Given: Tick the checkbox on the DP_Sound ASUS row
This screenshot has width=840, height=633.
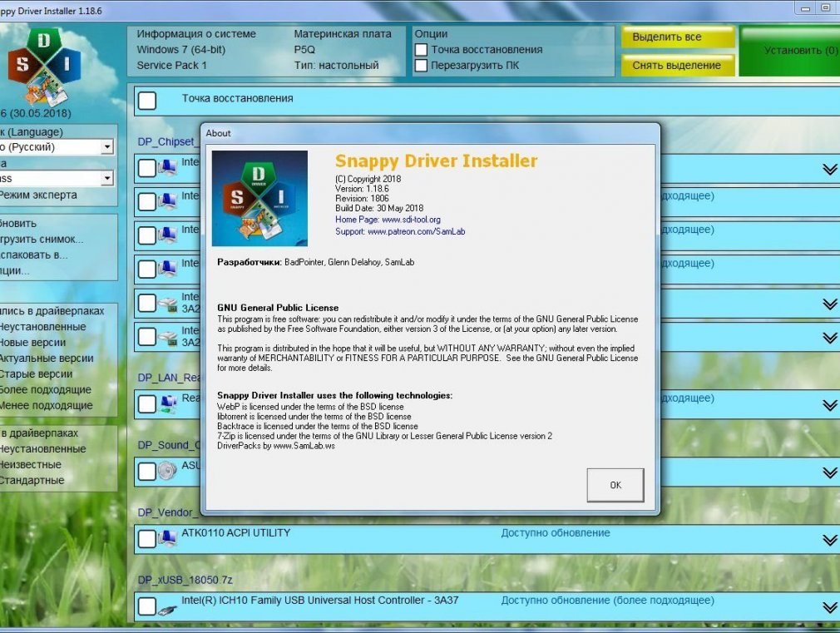Looking at the screenshot, I should [x=146, y=471].
